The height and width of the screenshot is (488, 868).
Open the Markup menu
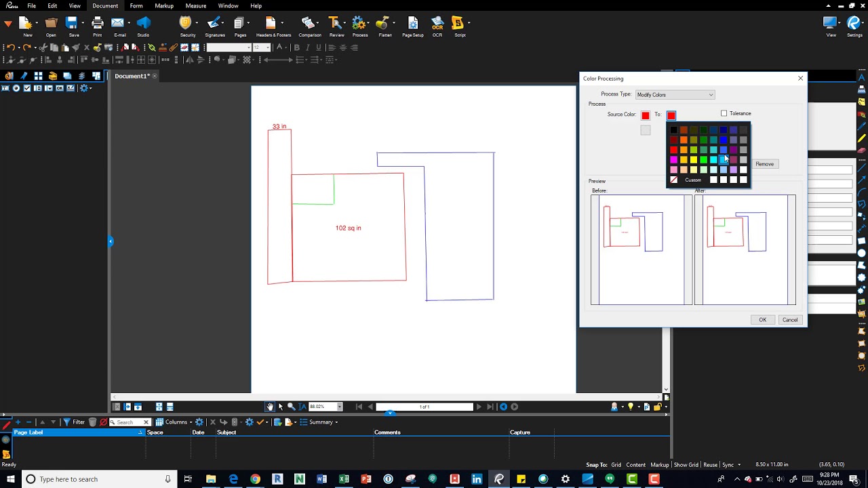pyautogui.click(x=164, y=6)
